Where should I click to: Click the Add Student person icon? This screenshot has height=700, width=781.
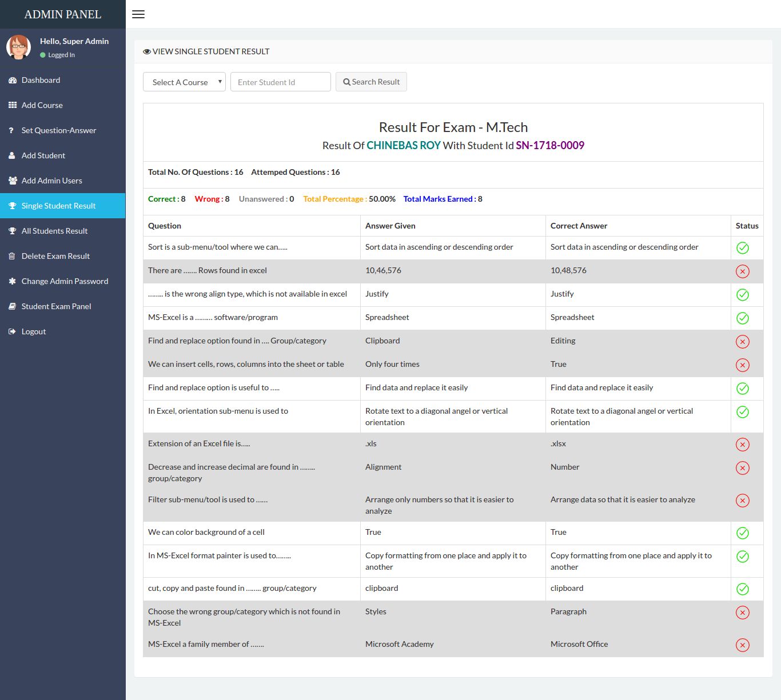(x=12, y=156)
